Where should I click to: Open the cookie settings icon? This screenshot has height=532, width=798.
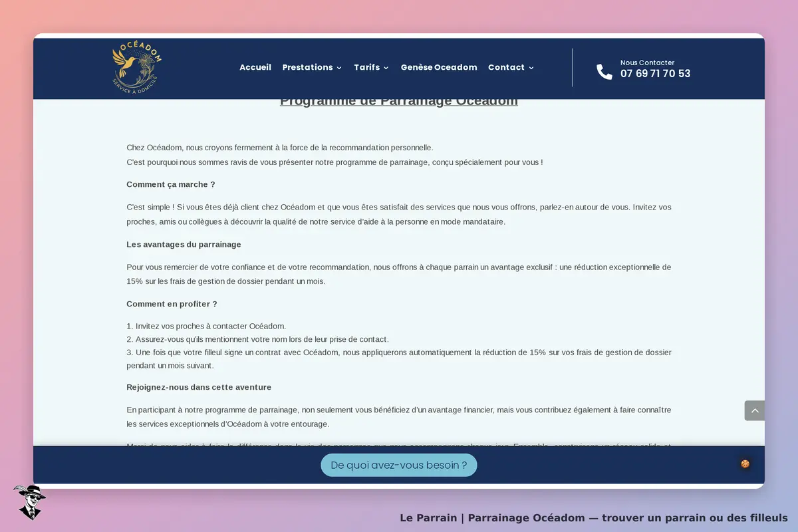tap(745, 464)
